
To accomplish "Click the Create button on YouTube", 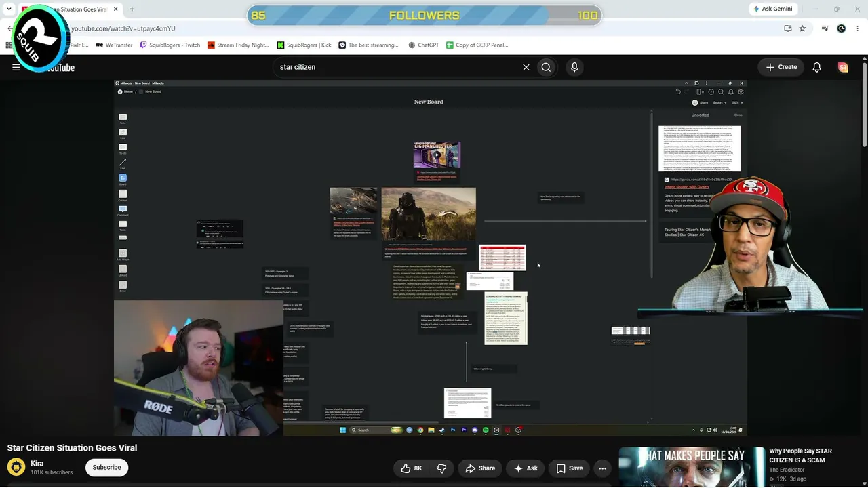I will pos(781,67).
